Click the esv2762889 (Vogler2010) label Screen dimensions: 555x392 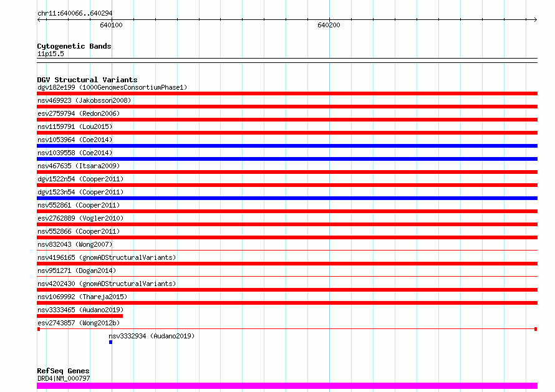coord(80,218)
